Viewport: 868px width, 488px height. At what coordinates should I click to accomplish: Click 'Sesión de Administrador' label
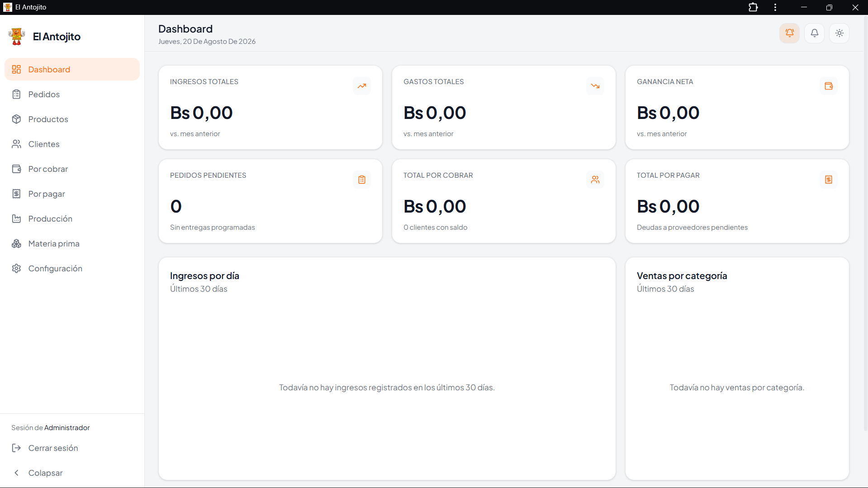pyautogui.click(x=51, y=427)
